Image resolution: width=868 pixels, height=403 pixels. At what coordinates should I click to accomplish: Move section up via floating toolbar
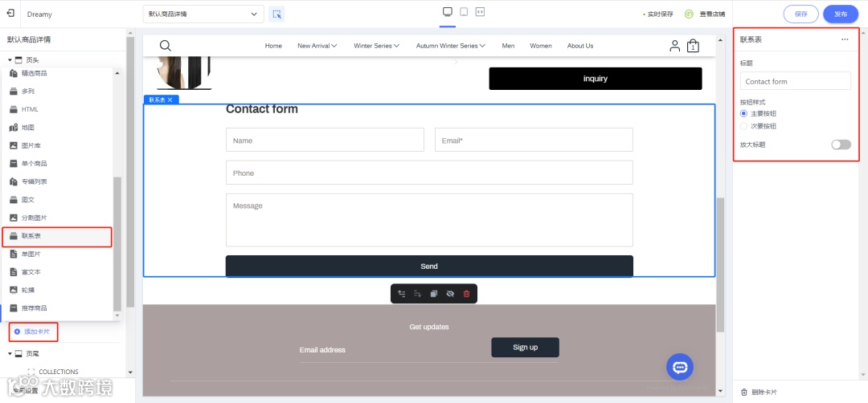point(401,294)
